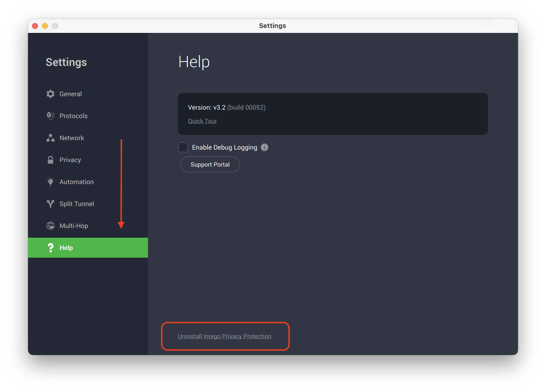Select the Protocols plug icon
546x392 pixels.
(50, 116)
